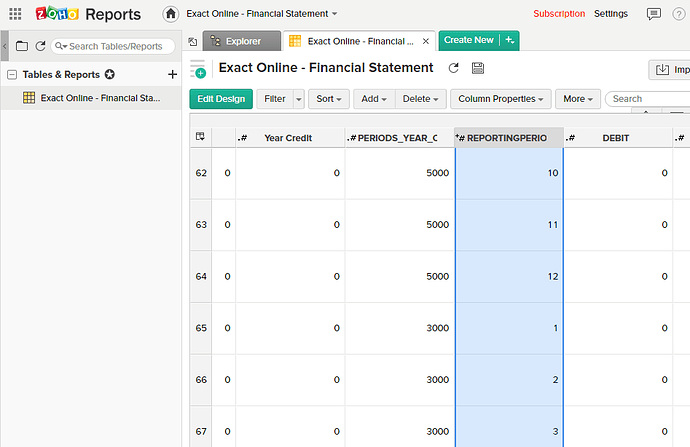Click the DEBIT cell in row 63
The image size is (690, 447).
point(618,225)
